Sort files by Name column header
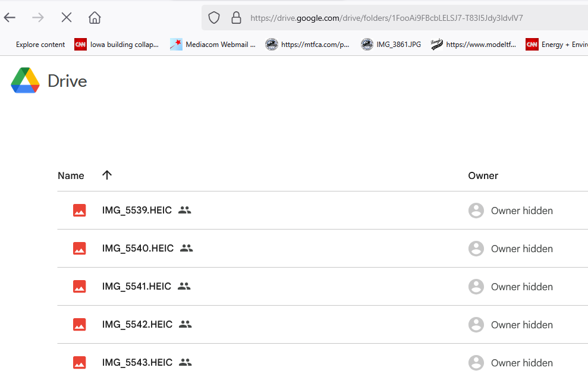The image size is (588, 380). 71,175
